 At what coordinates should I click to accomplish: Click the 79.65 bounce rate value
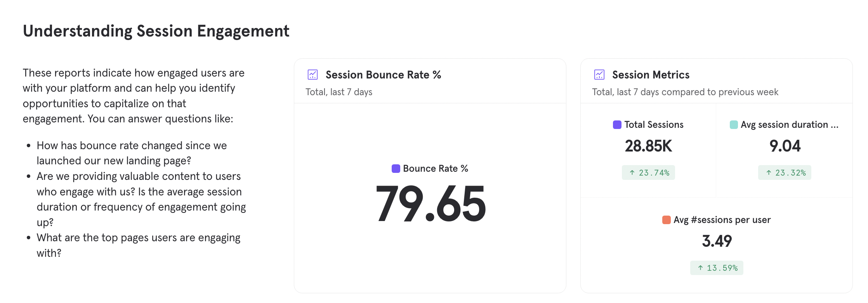tap(430, 204)
